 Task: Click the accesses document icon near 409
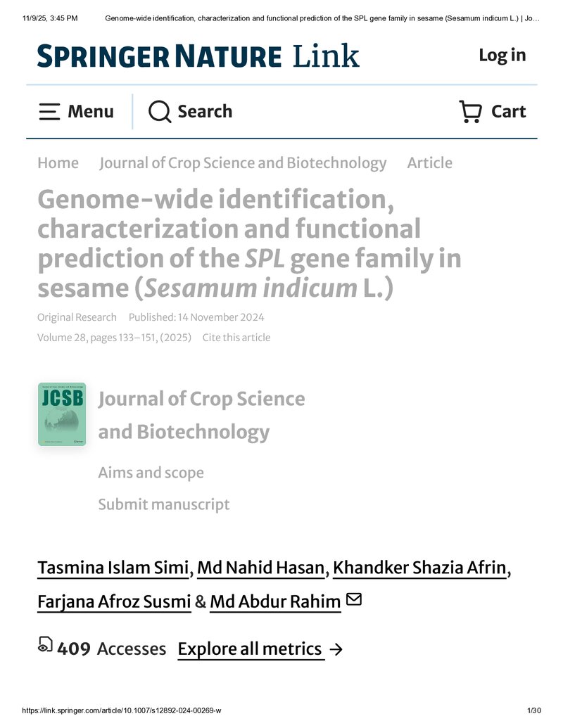pos(45,644)
